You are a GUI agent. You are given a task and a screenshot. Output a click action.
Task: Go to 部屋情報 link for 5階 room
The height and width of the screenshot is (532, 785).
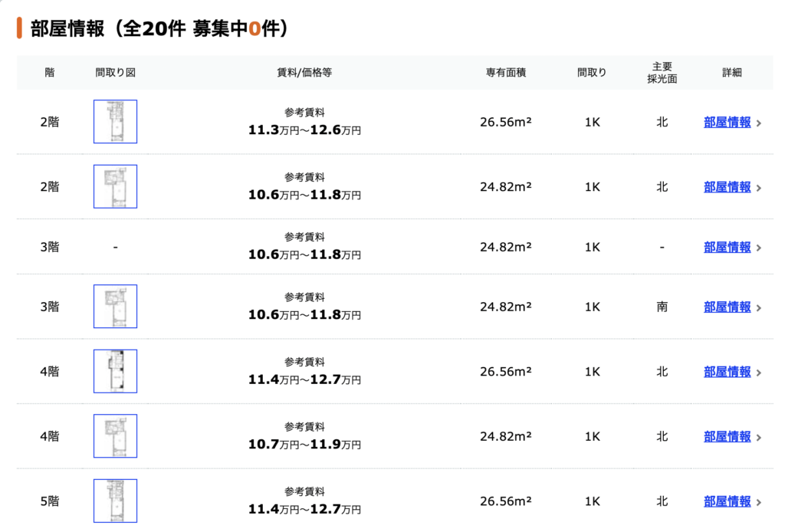point(727,501)
